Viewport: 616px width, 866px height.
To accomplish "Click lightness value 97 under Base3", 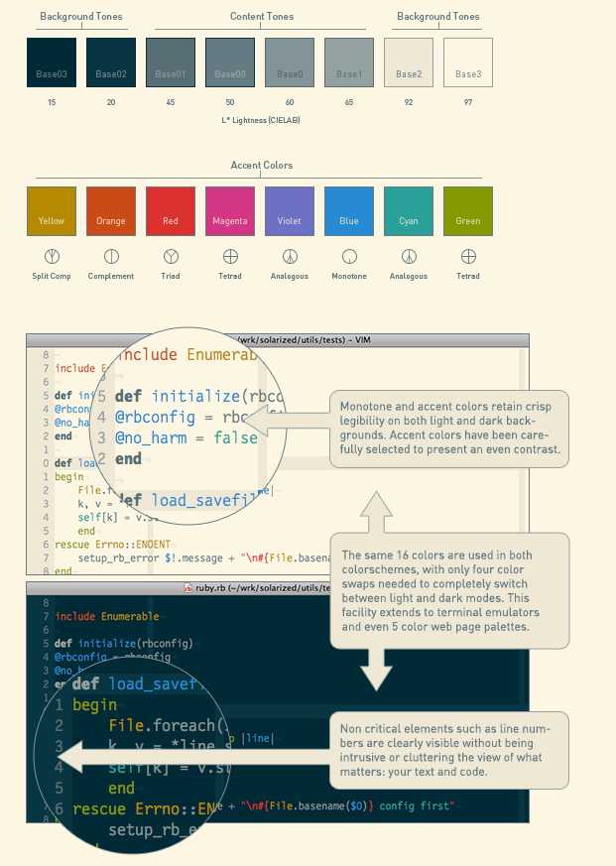I will [x=468, y=102].
